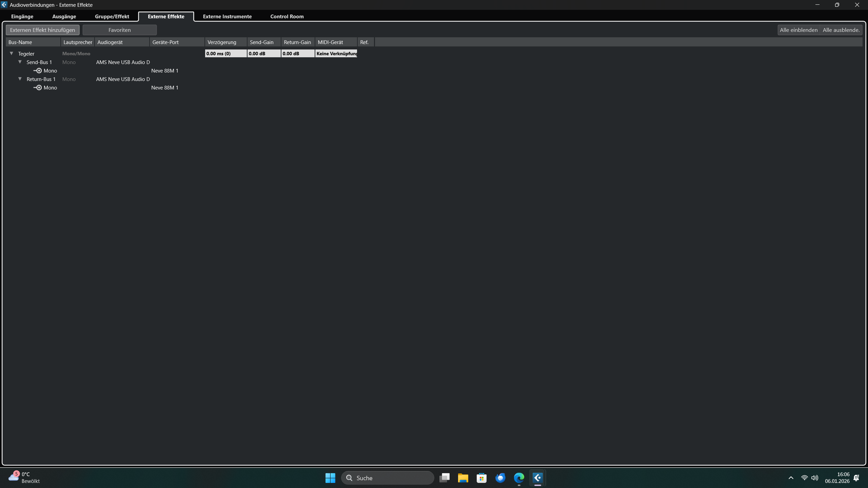Collapse the Return-Bus 1 entry
Screen dimensions: 868x488
coord(20,79)
